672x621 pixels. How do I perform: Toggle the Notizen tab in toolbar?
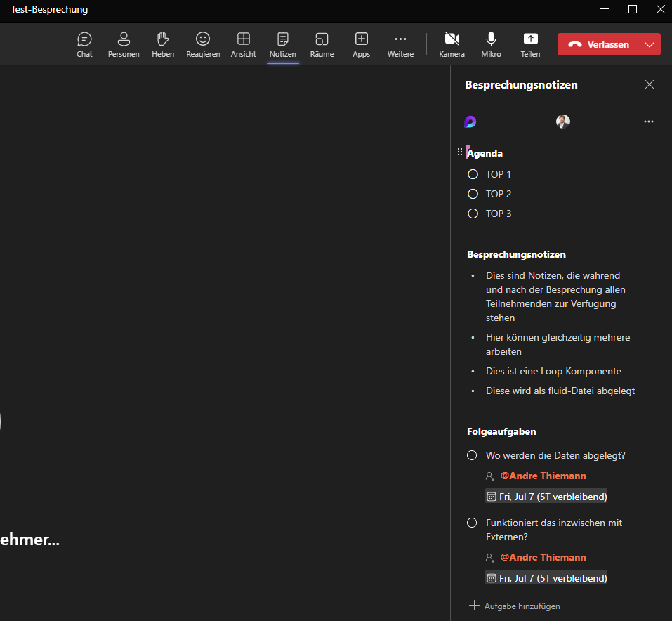[x=282, y=44]
